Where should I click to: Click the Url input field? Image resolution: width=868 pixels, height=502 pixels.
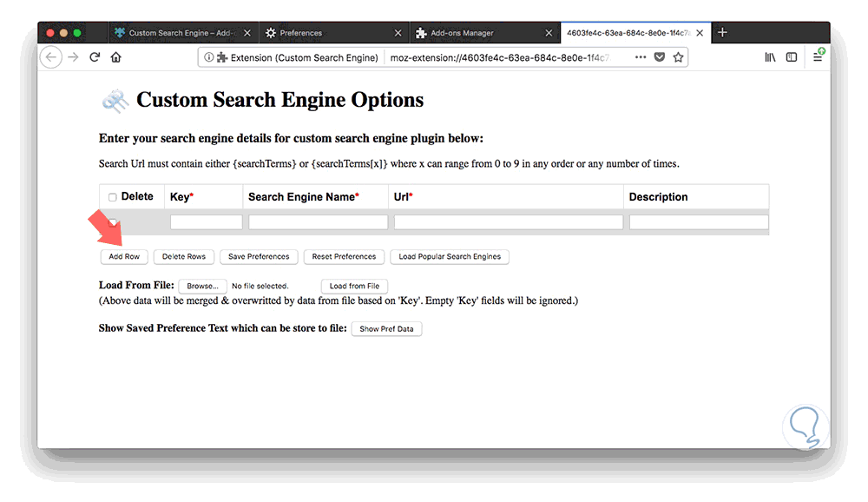click(508, 222)
